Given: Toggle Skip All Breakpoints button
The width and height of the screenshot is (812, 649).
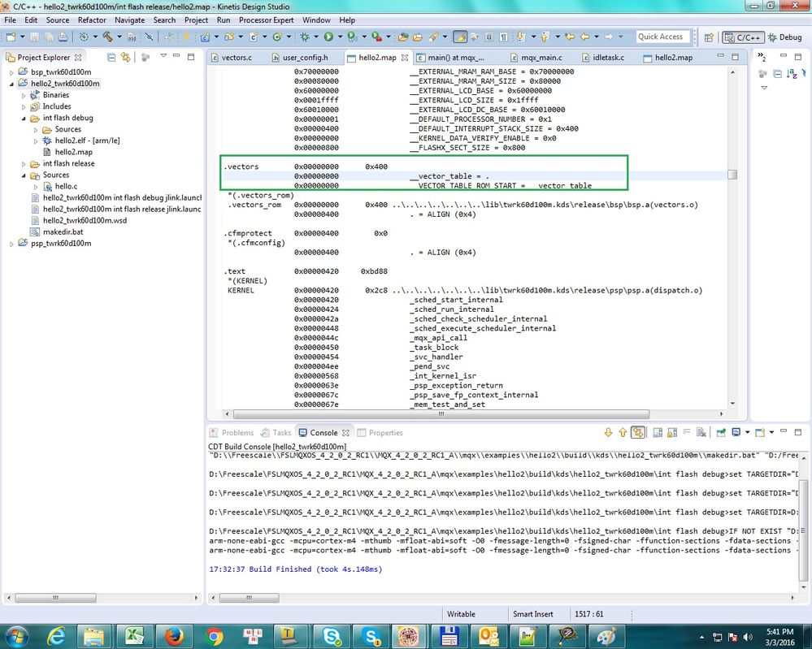Looking at the screenshot, I should pos(149,37).
